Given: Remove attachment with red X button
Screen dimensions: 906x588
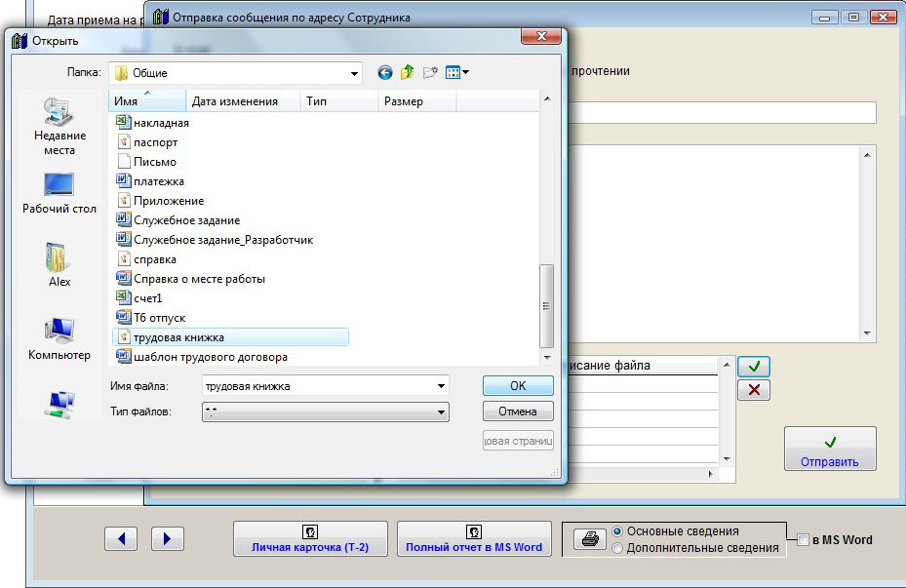Looking at the screenshot, I should [x=754, y=390].
